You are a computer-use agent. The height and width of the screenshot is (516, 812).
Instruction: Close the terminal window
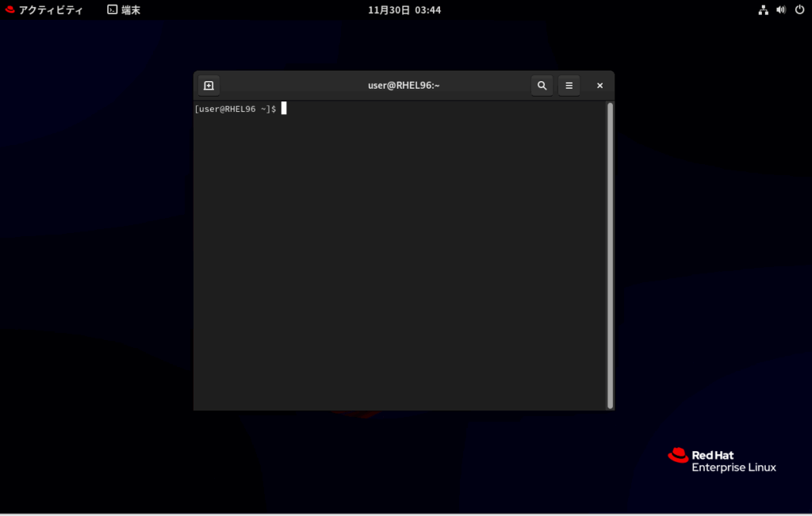coord(599,86)
